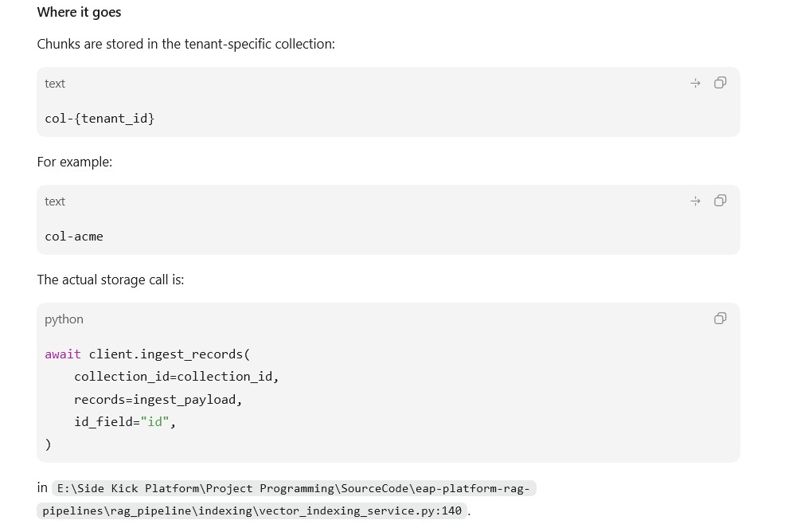Click the 'text' label above col-{tenant_id}
The width and height of the screenshot is (812, 532).
[55, 84]
